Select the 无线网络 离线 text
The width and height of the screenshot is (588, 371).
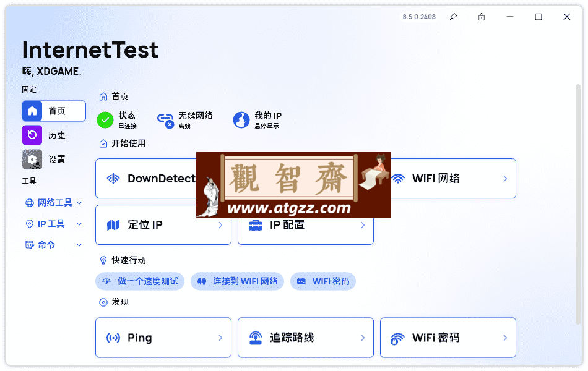click(x=196, y=120)
